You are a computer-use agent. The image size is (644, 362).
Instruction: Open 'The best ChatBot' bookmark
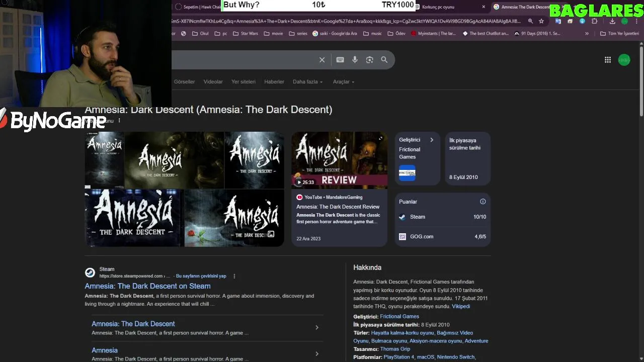pos(486,34)
